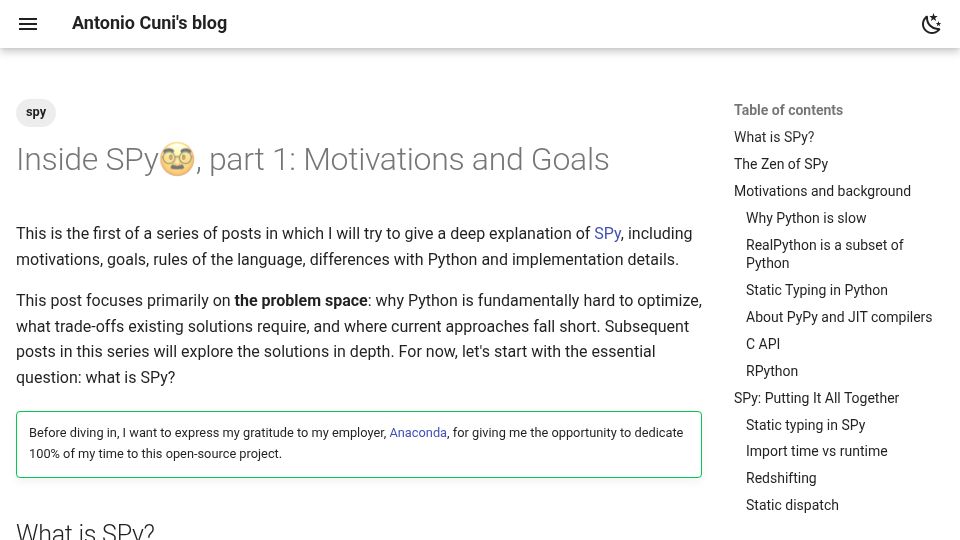Follow the Anaconda link
The width and height of the screenshot is (960, 540).
coord(418,432)
